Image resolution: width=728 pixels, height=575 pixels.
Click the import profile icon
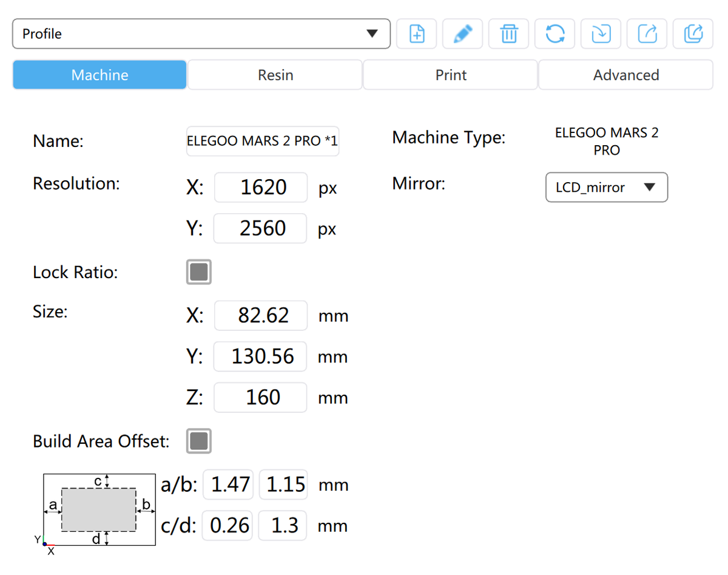pyautogui.click(x=601, y=34)
